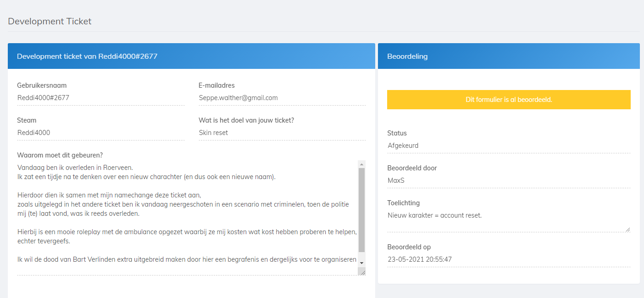Focus the Steam field showing Reddi4000
The image size is (644, 298).
point(100,133)
